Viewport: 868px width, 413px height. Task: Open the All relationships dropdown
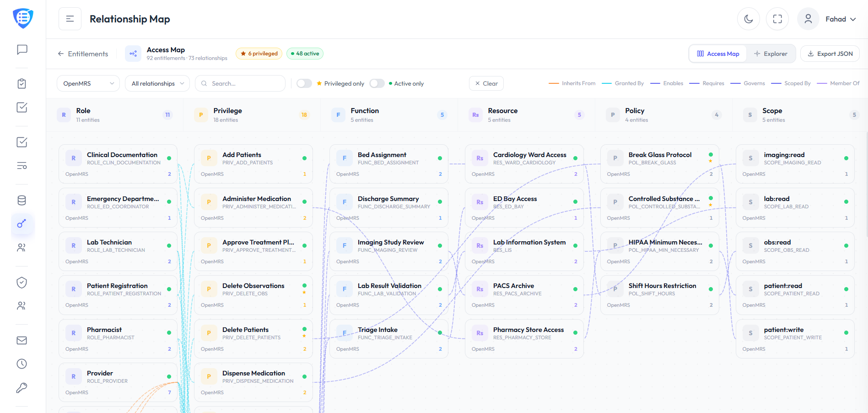pyautogui.click(x=157, y=83)
